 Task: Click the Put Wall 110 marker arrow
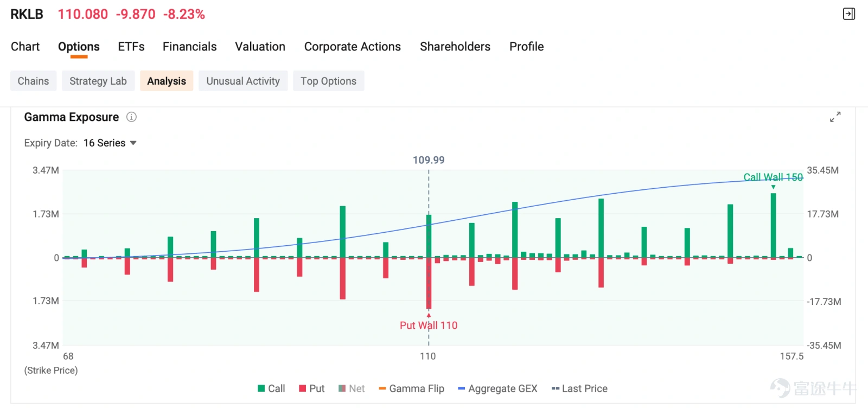(429, 315)
